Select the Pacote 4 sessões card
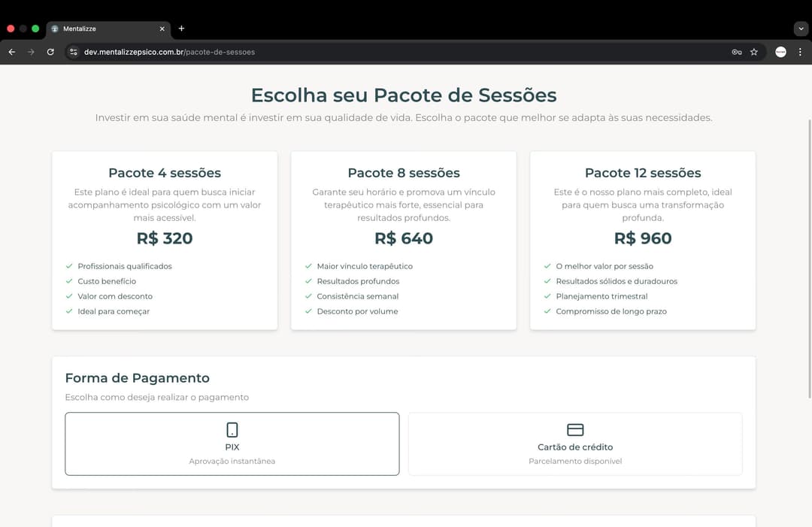The width and height of the screenshot is (812, 527). pyautogui.click(x=165, y=241)
